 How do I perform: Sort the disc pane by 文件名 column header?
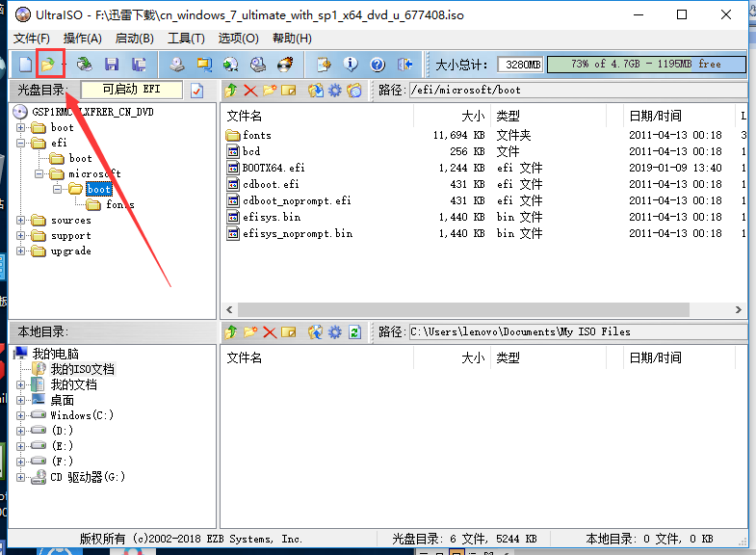(x=317, y=116)
